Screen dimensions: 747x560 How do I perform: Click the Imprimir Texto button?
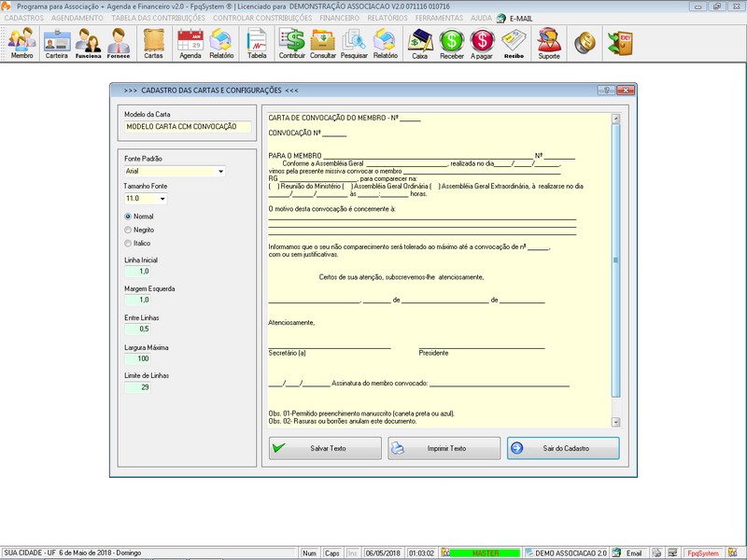click(444, 448)
